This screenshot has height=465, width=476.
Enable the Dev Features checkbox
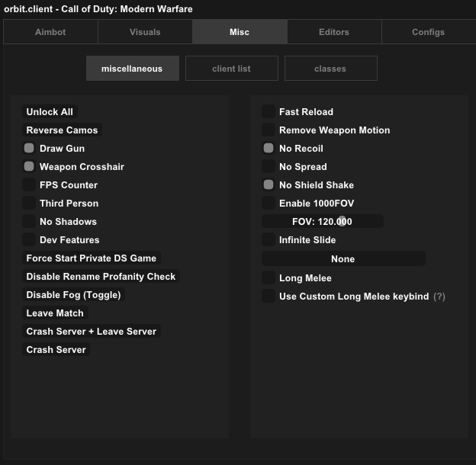(29, 240)
